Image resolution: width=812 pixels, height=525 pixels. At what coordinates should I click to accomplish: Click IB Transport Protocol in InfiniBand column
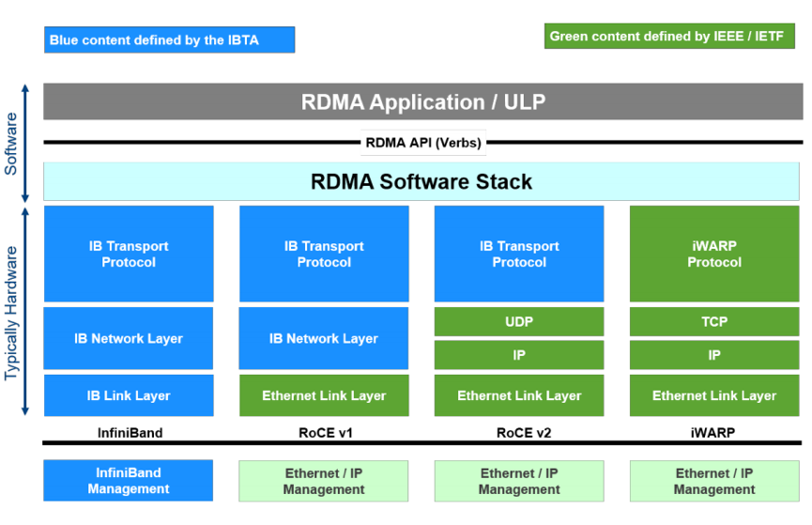coord(129,254)
